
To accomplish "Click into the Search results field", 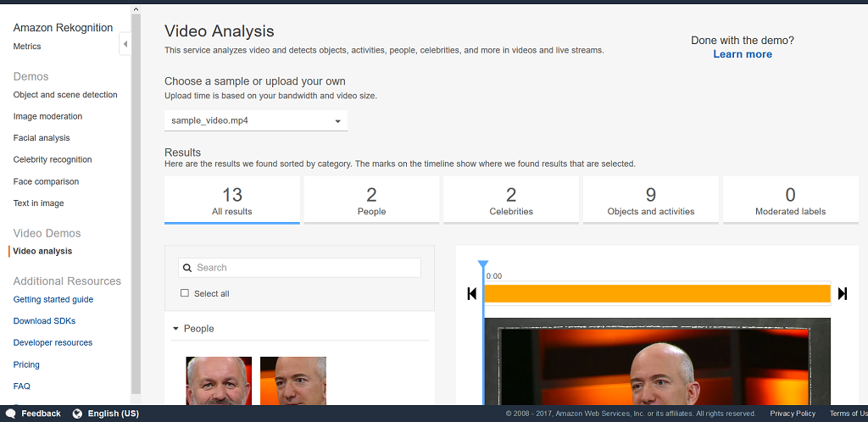I will click(x=299, y=268).
